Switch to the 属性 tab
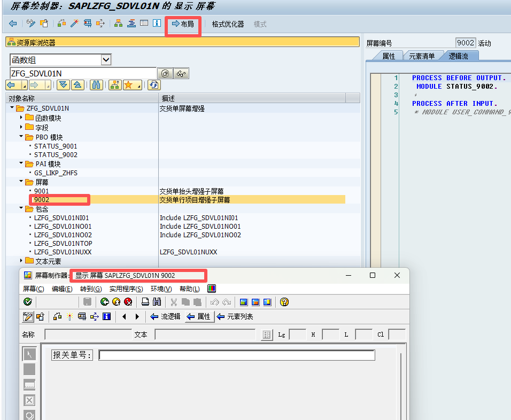 coord(389,56)
